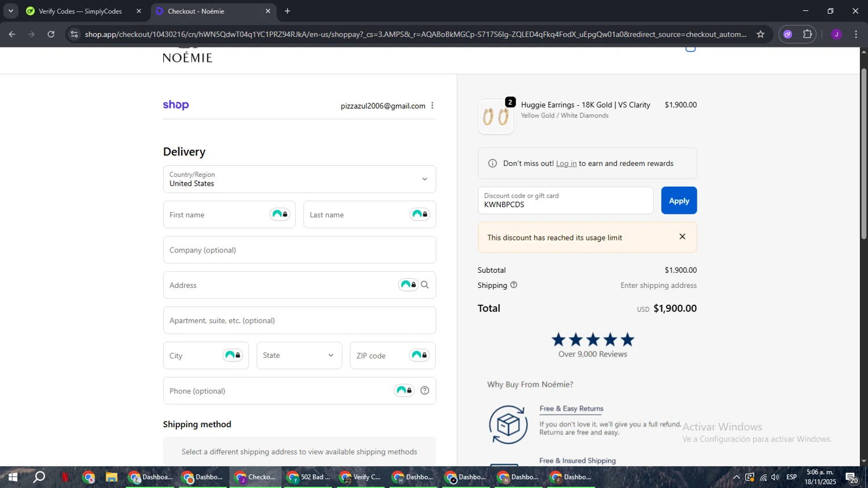Click the page vertical scrollbar thumb
This screenshot has width=868, height=488.
[x=864, y=153]
